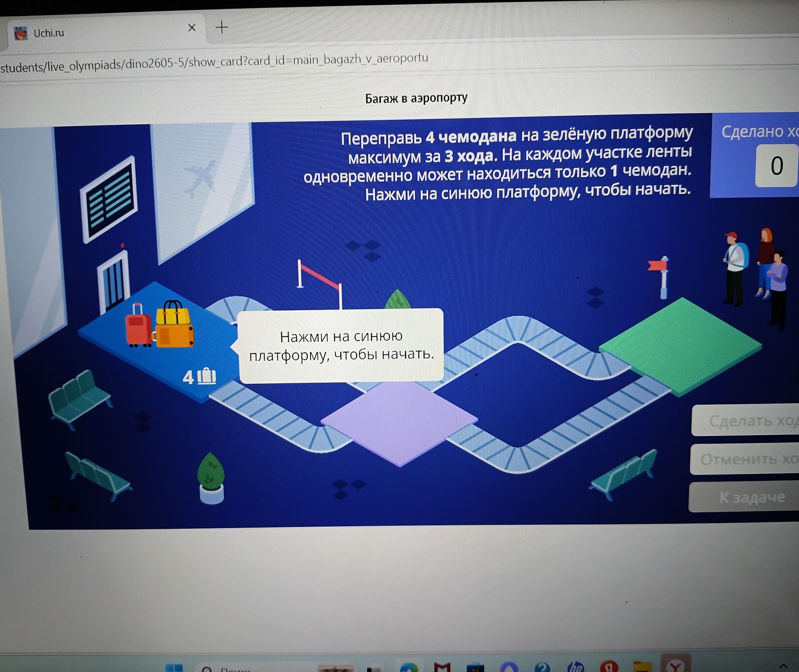Click the green destination platform
The height and width of the screenshot is (672, 799).
coord(680,346)
